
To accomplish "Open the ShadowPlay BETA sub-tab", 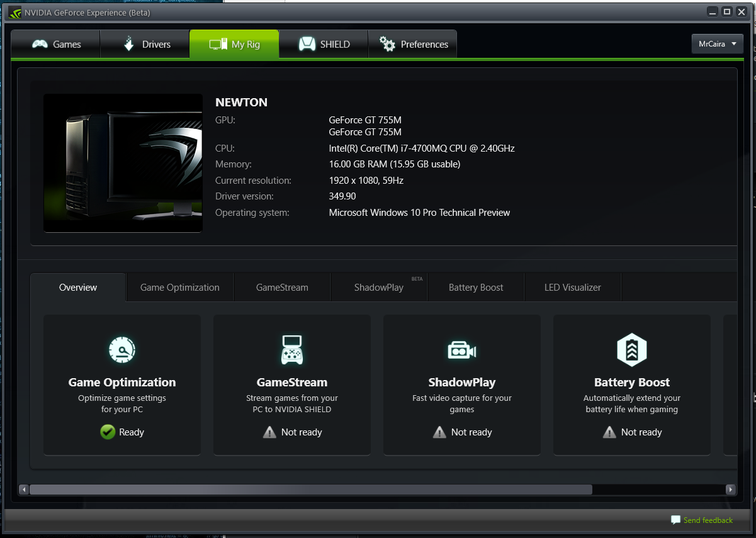I will (379, 287).
